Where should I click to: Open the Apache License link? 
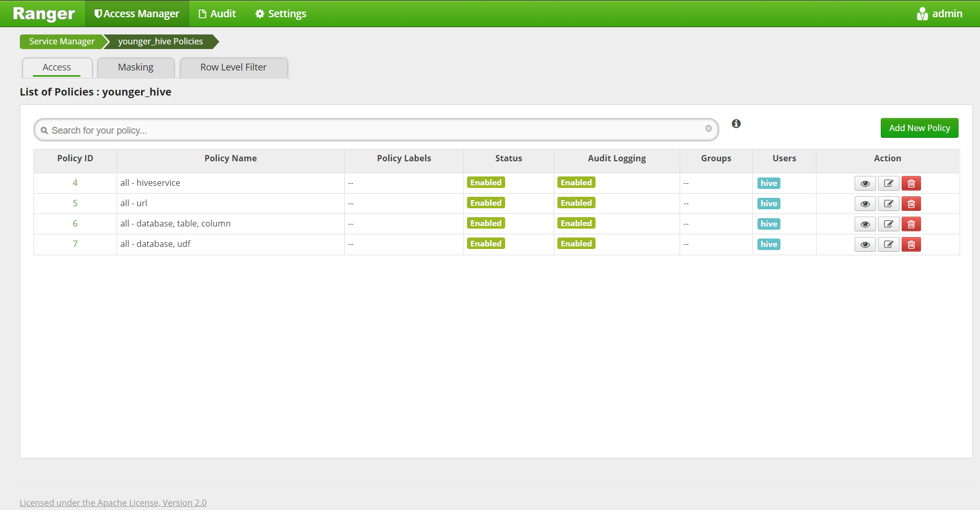pyautogui.click(x=113, y=502)
